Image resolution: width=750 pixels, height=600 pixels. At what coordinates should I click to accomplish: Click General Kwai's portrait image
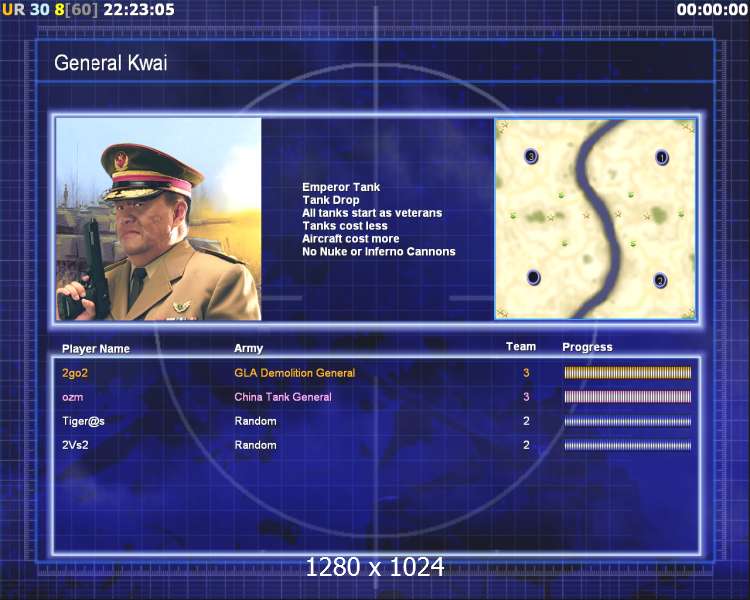(159, 219)
